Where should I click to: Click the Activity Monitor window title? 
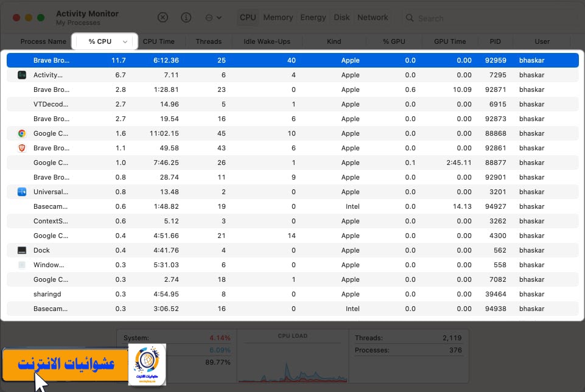coord(87,13)
